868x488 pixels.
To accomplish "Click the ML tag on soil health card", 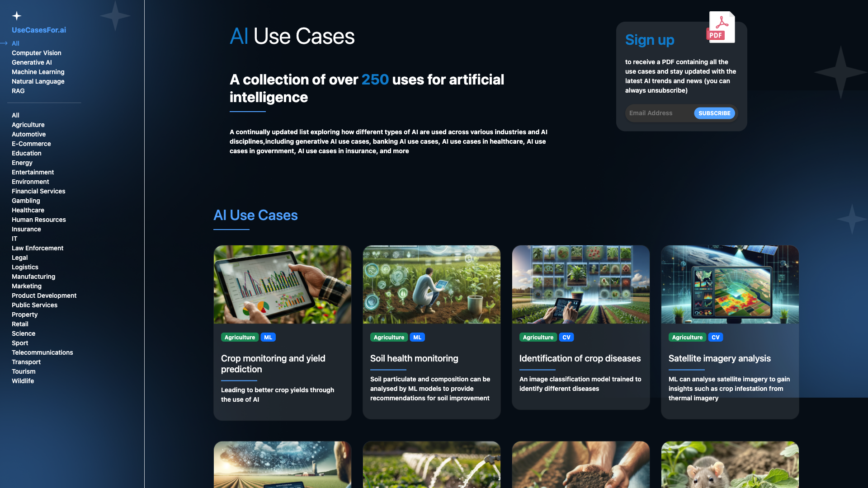I will 417,337.
